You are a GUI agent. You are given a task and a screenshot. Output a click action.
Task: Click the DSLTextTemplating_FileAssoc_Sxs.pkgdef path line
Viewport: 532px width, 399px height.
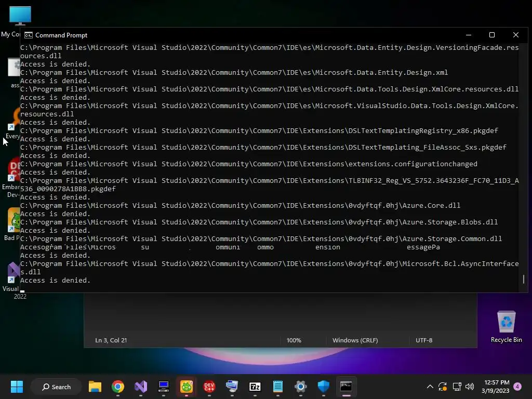click(263, 147)
